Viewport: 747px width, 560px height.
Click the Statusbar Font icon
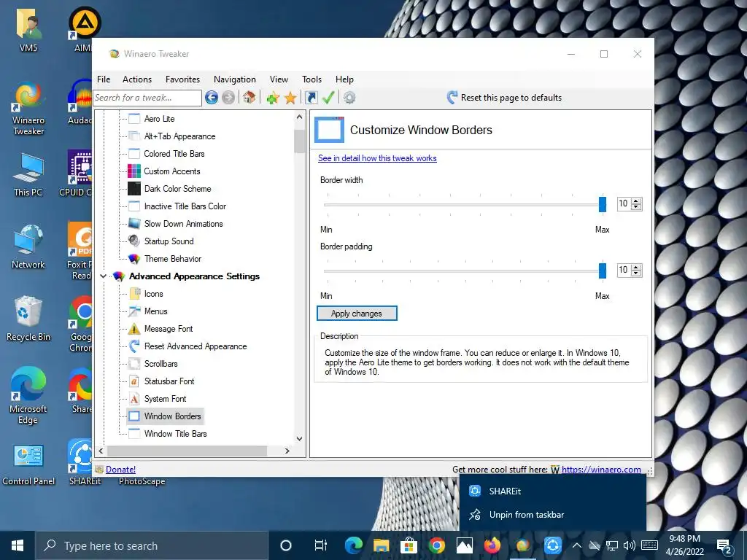coord(134,381)
